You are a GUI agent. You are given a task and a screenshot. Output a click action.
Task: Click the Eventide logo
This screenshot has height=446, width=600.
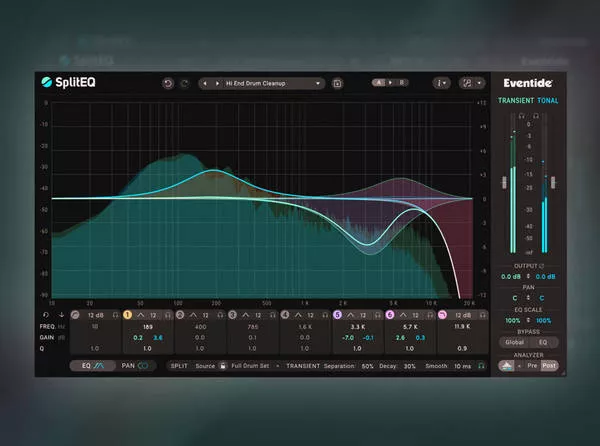(x=529, y=83)
